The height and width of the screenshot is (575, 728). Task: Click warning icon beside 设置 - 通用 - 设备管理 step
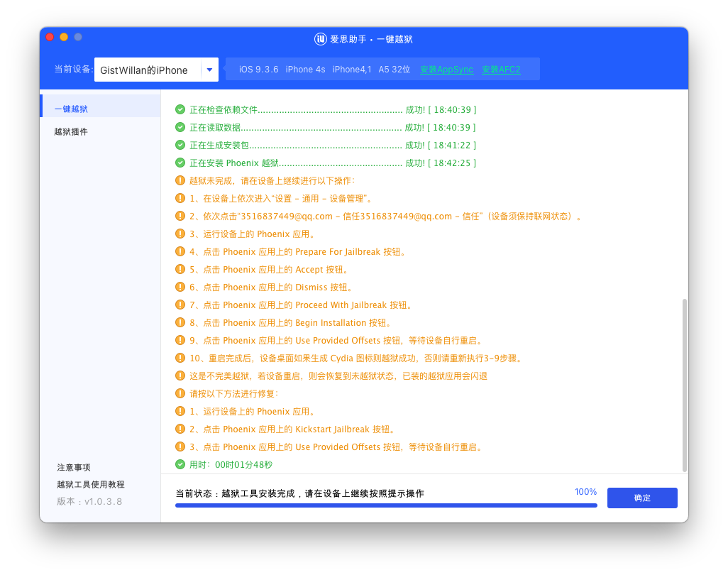click(x=180, y=198)
